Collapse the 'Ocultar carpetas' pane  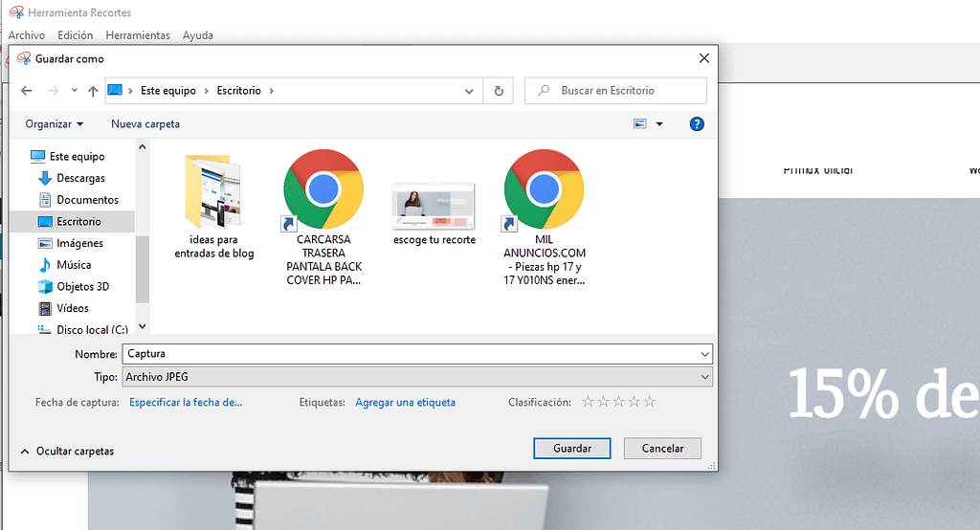[68, 451]
